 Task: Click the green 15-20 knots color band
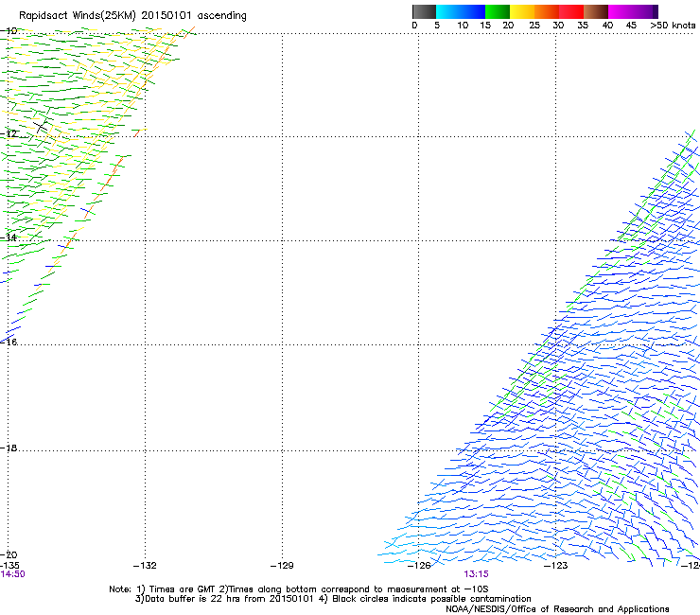[498, 11]
